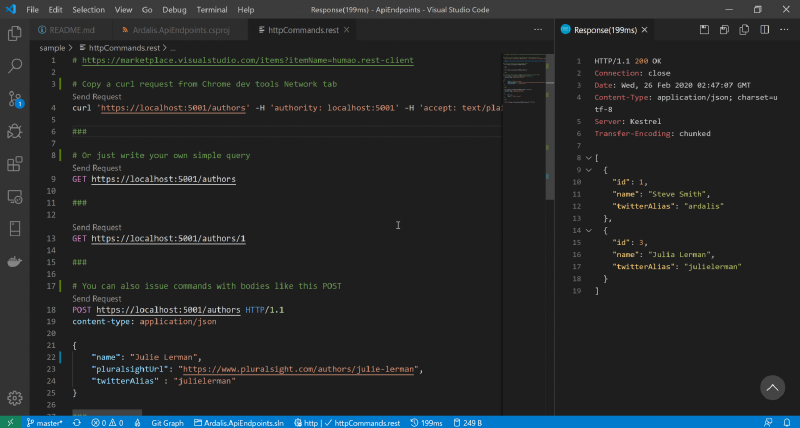Click the remote window indicator in status bar

[10, 422]
